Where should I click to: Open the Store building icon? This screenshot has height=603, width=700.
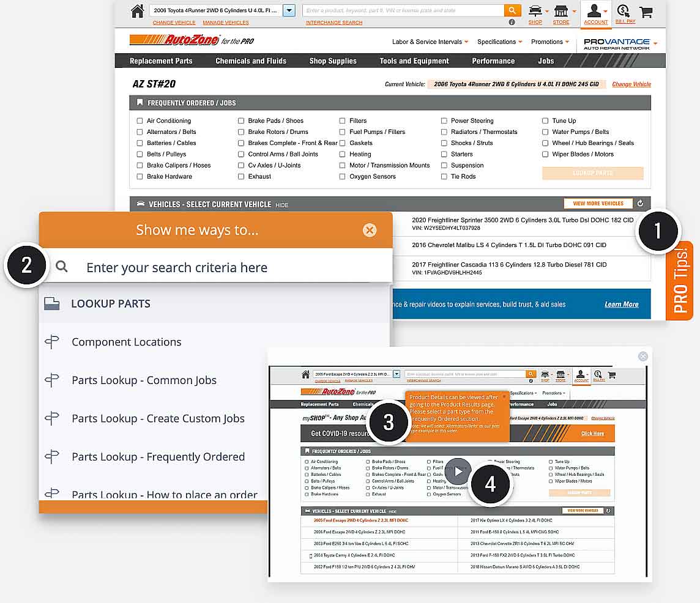pyautogui.click(x=561, y=11)
